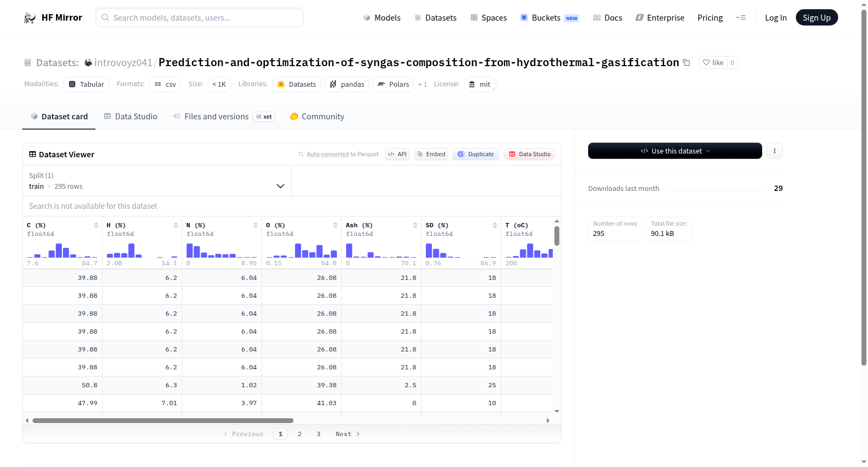The image size is (868, 467).
Task: Open the Use this dataset dropdown
Action: [x=675, y=151]
